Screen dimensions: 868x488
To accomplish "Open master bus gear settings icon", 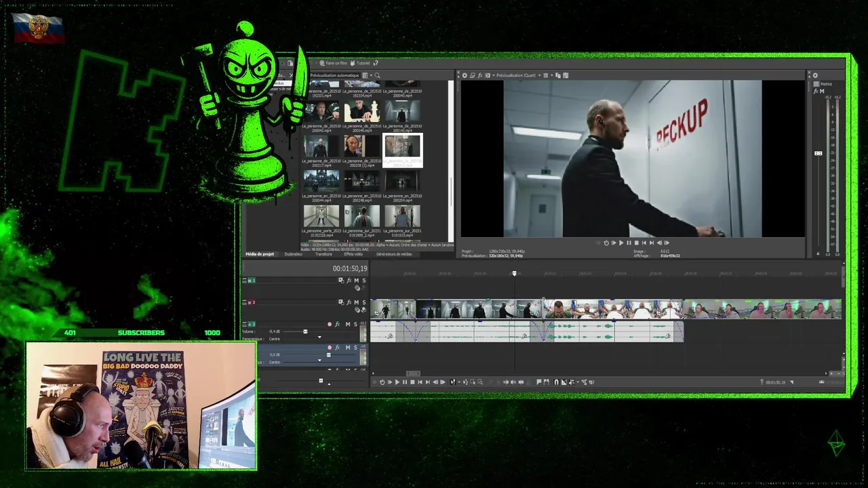I will 816,75.
